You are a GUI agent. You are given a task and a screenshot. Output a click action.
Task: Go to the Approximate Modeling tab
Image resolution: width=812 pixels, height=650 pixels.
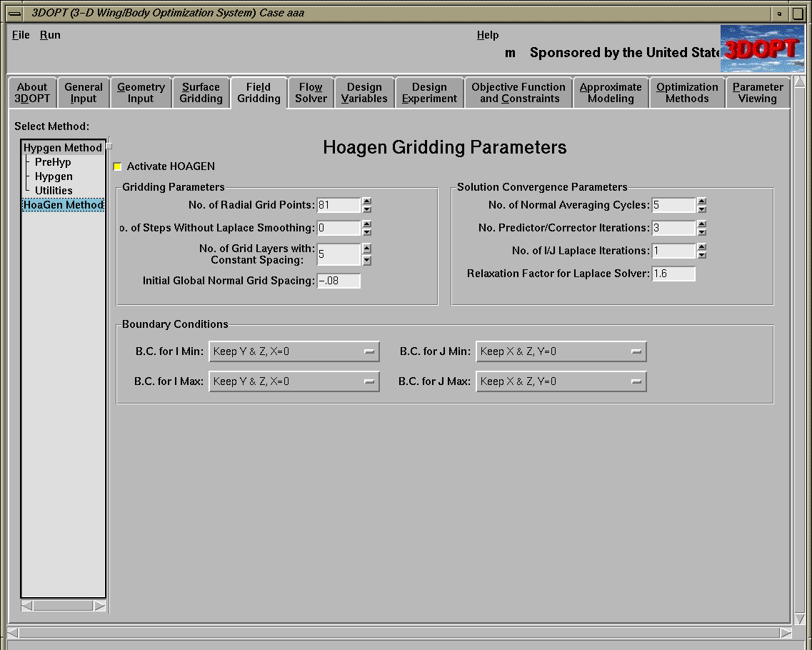611,93
